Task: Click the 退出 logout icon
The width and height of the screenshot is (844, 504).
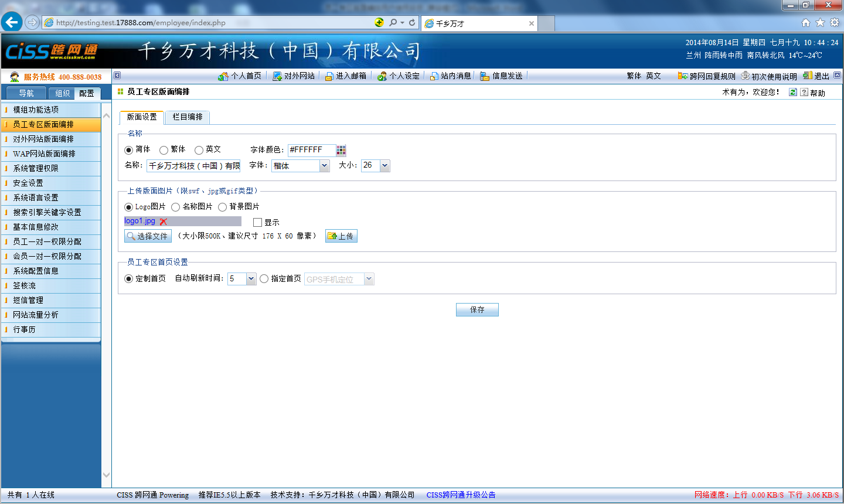Action: (x=808, y=76)
